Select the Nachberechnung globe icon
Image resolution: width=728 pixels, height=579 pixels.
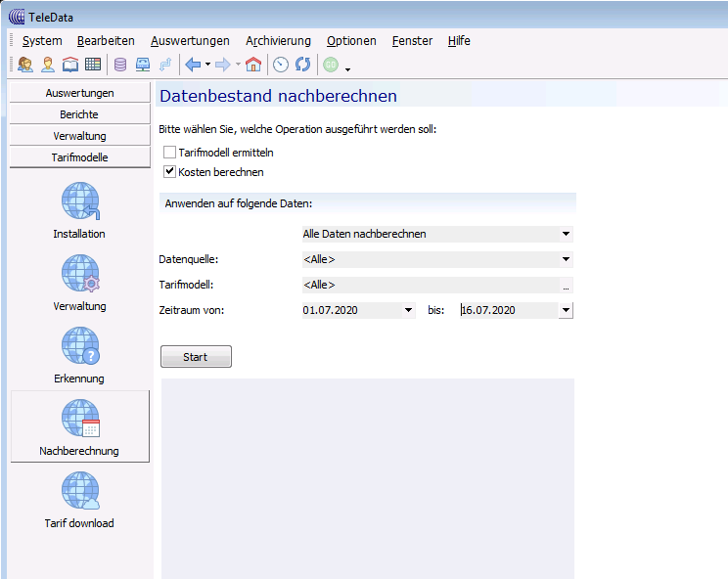80,418
